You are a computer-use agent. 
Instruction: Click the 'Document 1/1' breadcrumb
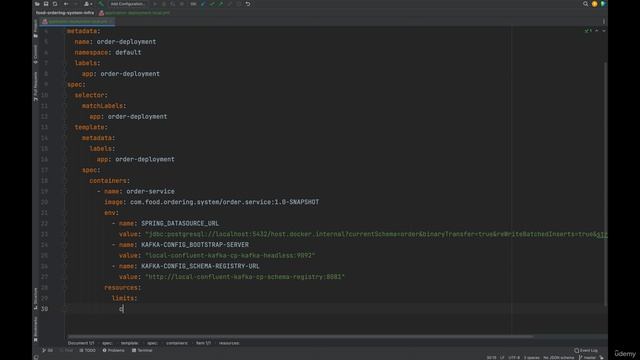tap(81, 343)
